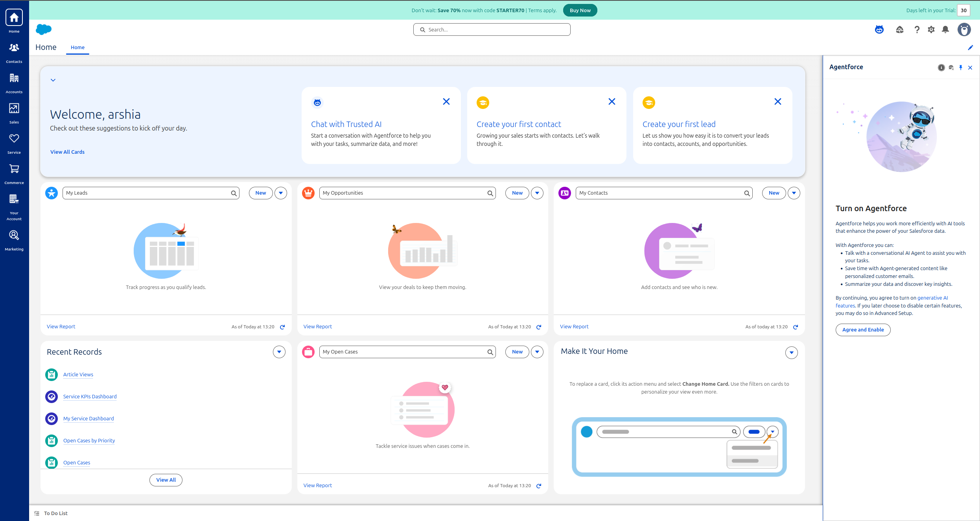Click the Salesforce cloud logo

(44, 29)
